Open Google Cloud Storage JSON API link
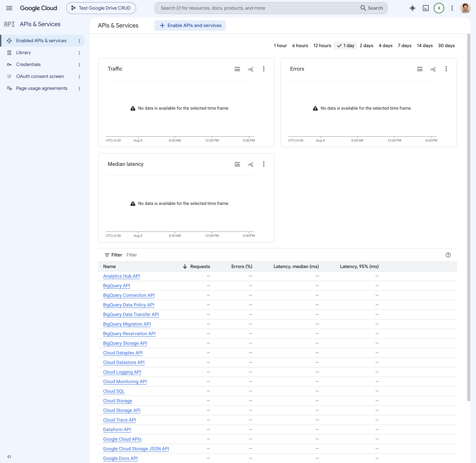Image resolution: width=476 pixels, height=463 pixels. click(x=136, y=449)
